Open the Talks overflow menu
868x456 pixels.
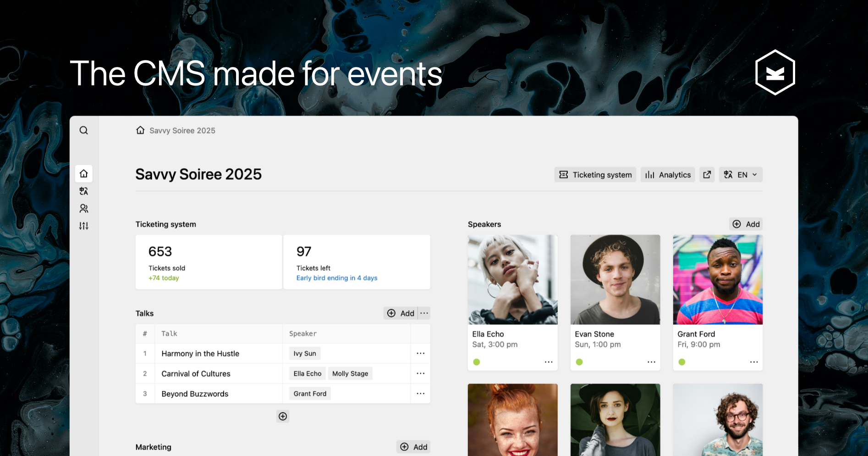(x=424, y=313)
